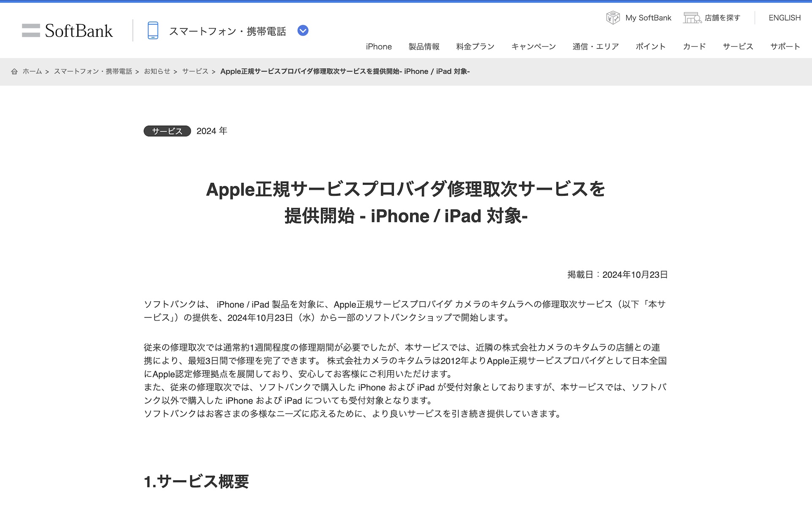Click the home icon in the breadcrumb
Viewport: 812px width, 508px height.
pos(14,72)
